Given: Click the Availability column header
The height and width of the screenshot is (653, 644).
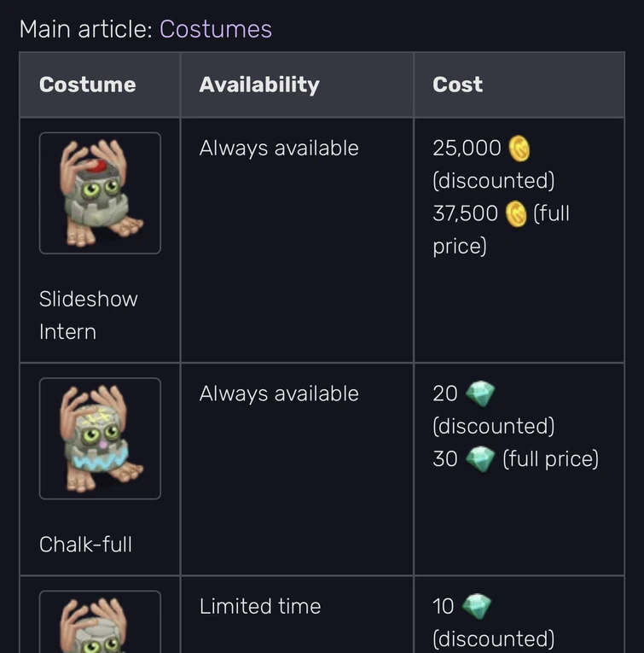Looking at the screenshot, I should (x=259, y=85).
